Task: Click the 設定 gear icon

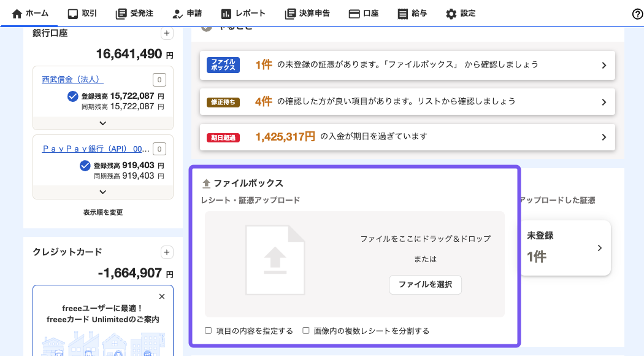Action: coord(450,12)
